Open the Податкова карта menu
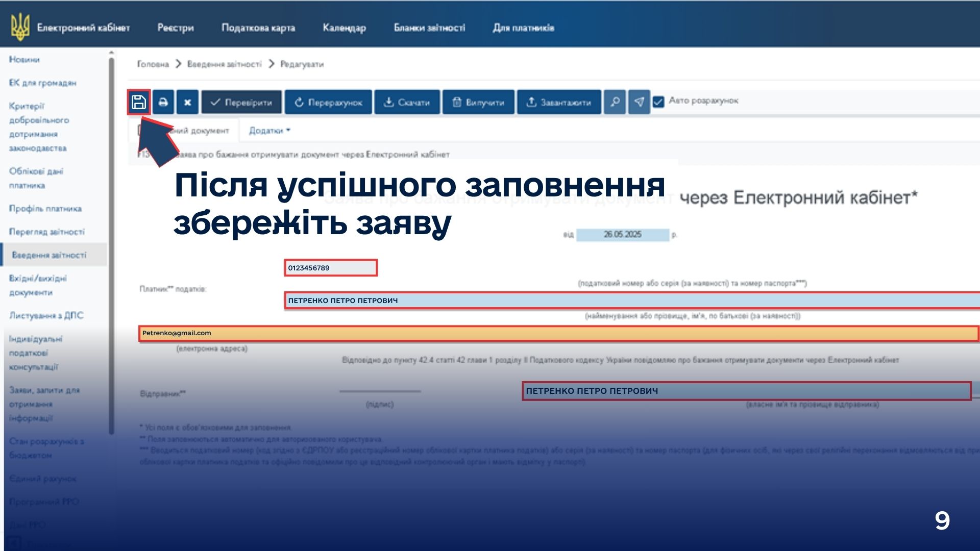The width and height of the screenshot is (980, 551). point(258,28)
